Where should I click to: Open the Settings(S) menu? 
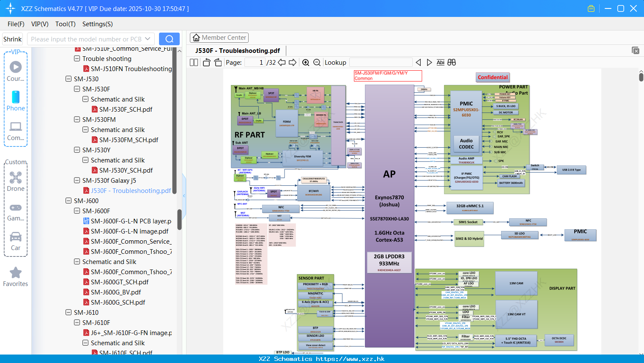(x=98, y=24)
